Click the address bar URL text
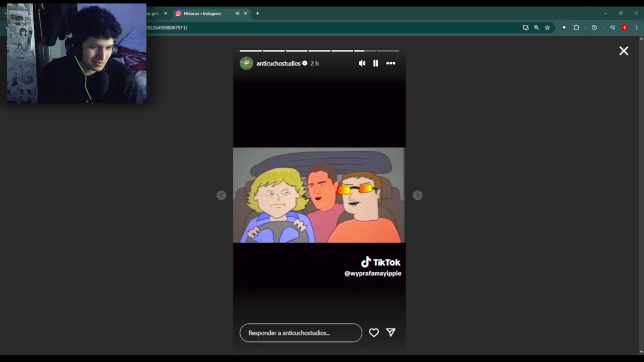 tap(167, 28)
